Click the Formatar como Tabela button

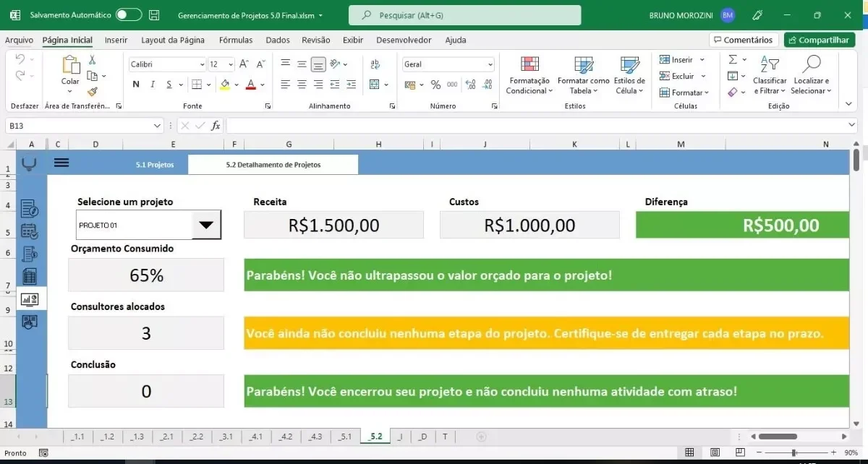(583, 76)
